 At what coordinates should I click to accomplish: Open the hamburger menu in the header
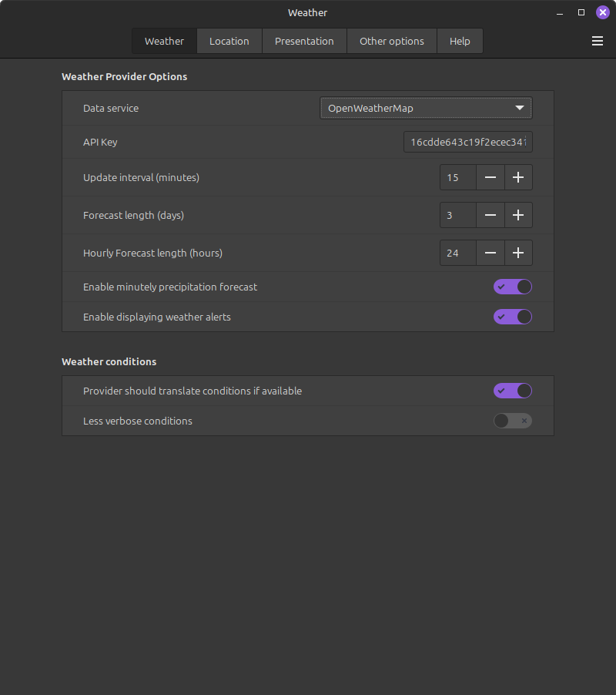tap(598, 41)
